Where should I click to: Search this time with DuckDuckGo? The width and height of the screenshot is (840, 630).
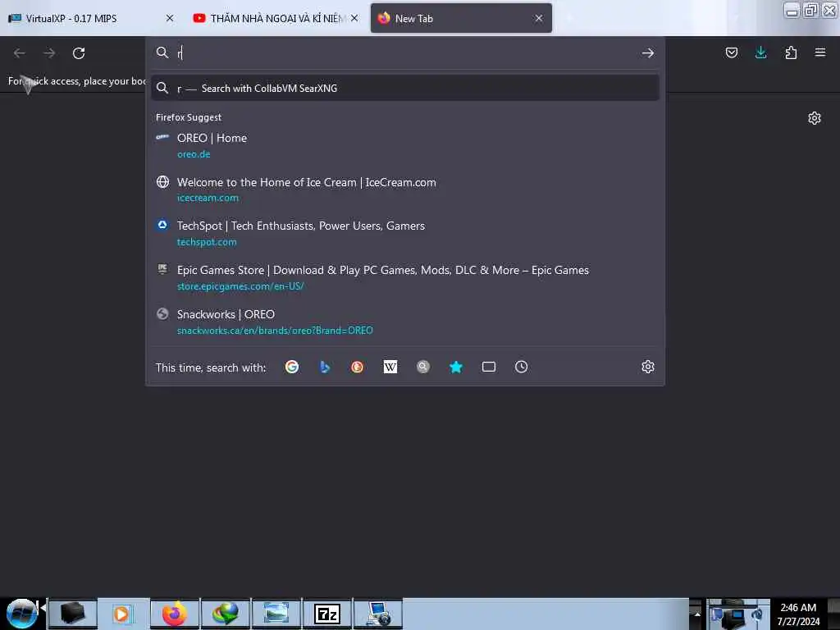pos(358,367)
